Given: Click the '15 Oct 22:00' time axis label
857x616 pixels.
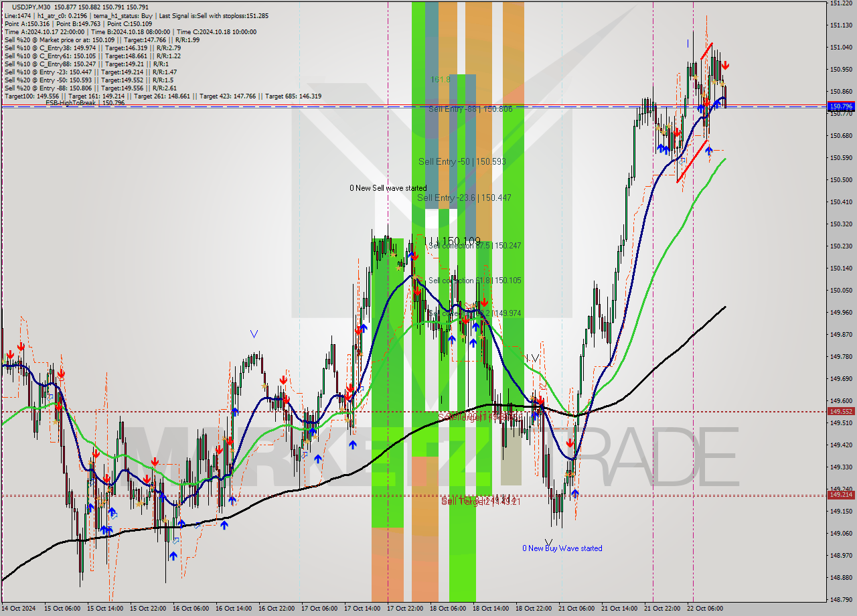Looking at the screenshot, I should coord(147,609).
